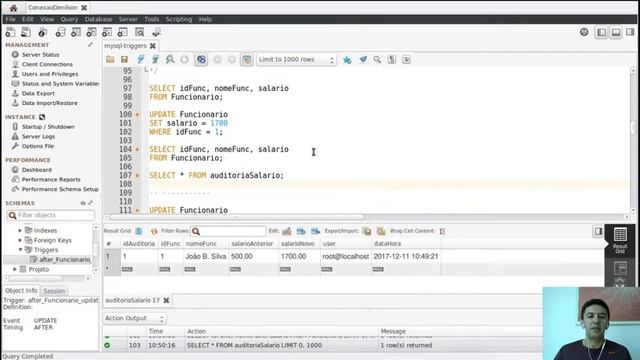Click the salarioNovo column header
The height and width of the screenshot is (360, 640).
298,244
